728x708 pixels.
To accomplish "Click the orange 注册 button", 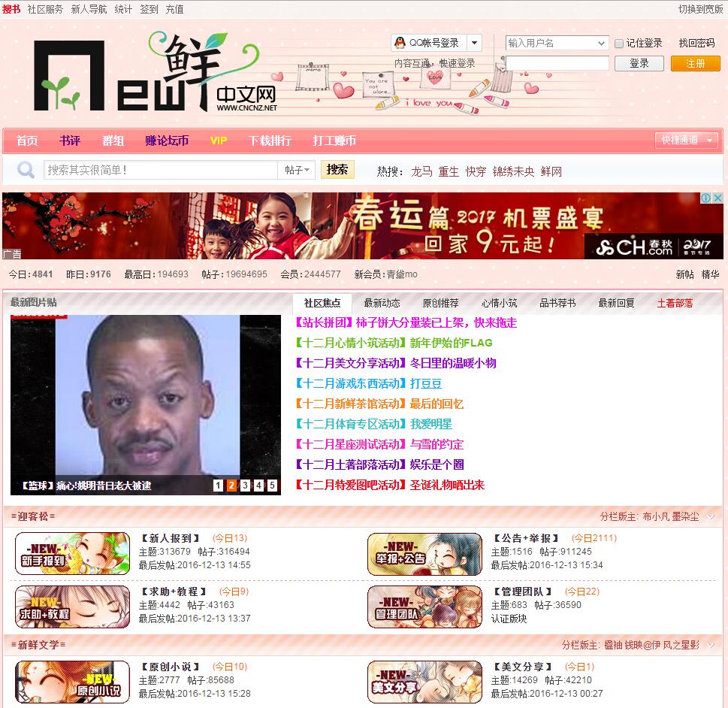I will (695, 63).
